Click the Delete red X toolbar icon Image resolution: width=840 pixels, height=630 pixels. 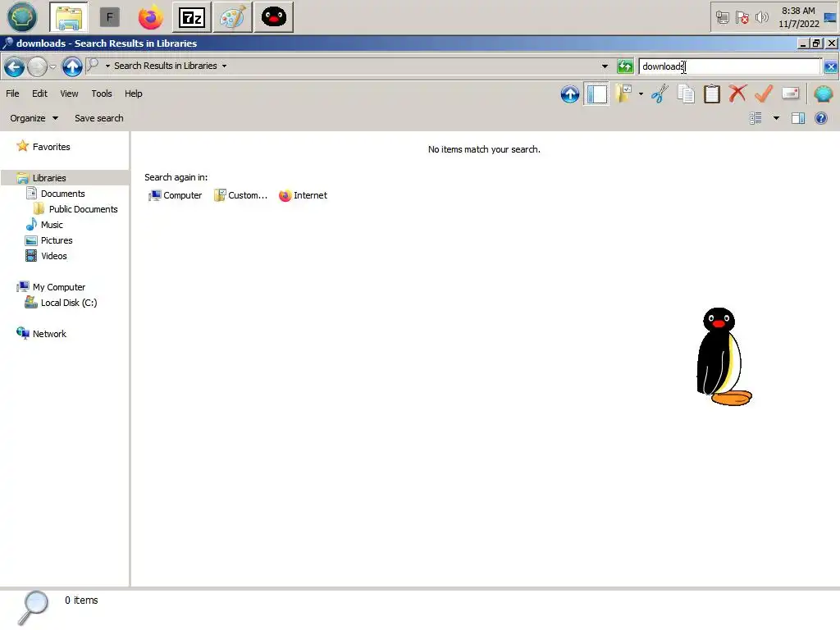(x=737, y=94)
